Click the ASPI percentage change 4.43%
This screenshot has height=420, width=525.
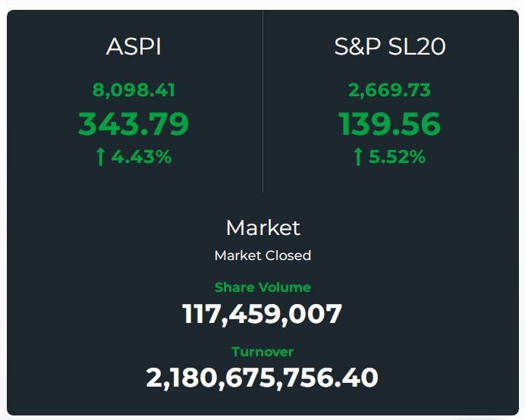141,157
